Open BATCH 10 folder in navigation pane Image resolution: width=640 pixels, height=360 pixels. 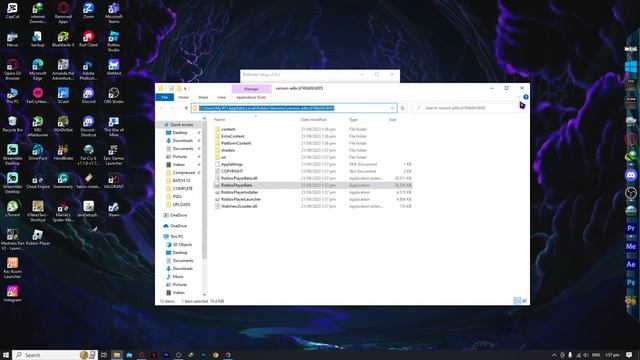181,180
